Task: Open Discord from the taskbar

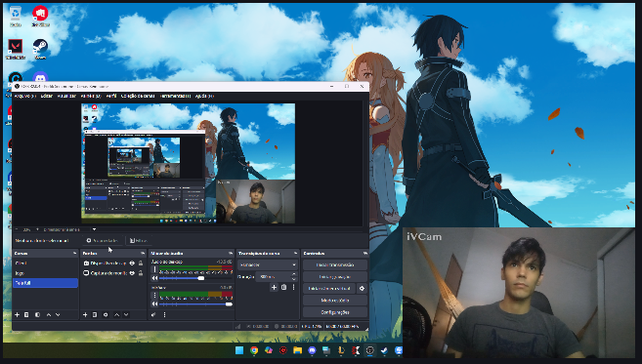Action: 312,350
